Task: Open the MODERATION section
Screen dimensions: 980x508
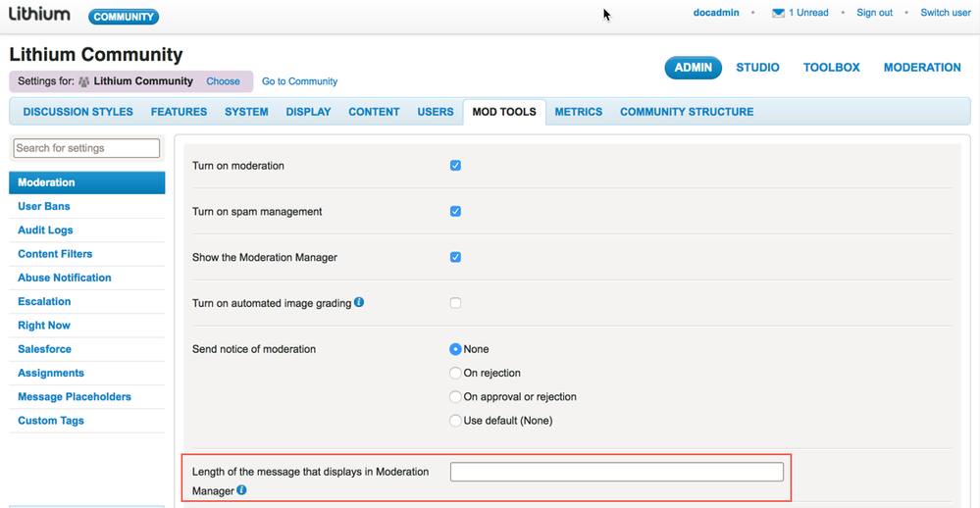Action: coord(922,68)
